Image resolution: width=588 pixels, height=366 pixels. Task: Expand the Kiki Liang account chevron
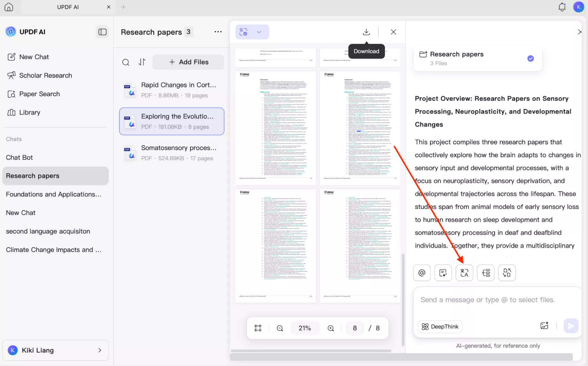point(100,350)
